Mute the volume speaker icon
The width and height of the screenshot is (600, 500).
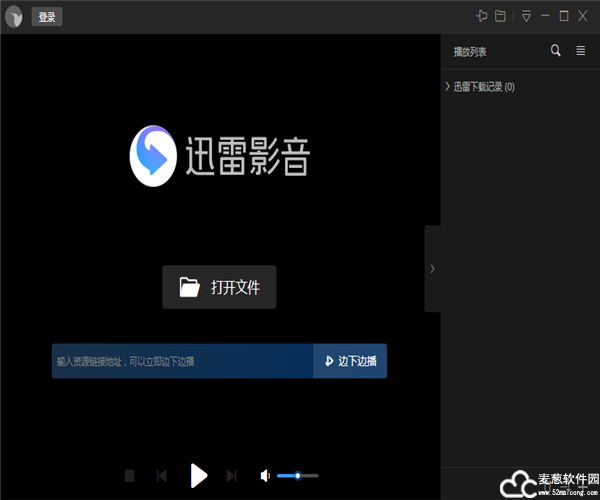[x=265, y=476]
